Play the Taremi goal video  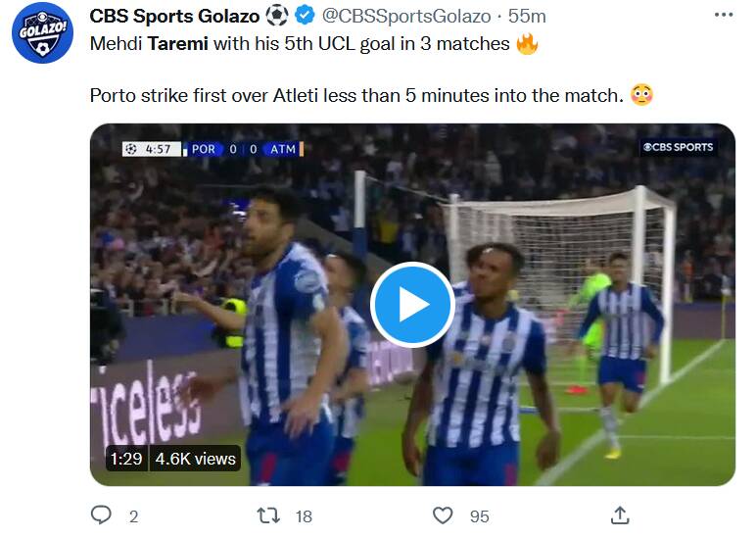point(412,305)
